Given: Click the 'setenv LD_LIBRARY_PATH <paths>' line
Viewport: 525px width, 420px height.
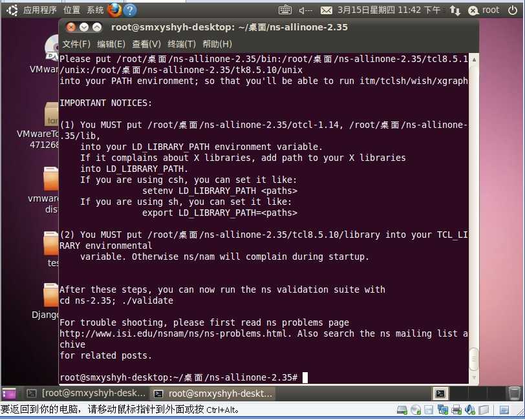Looking at the screenshot, I should 220,191.
